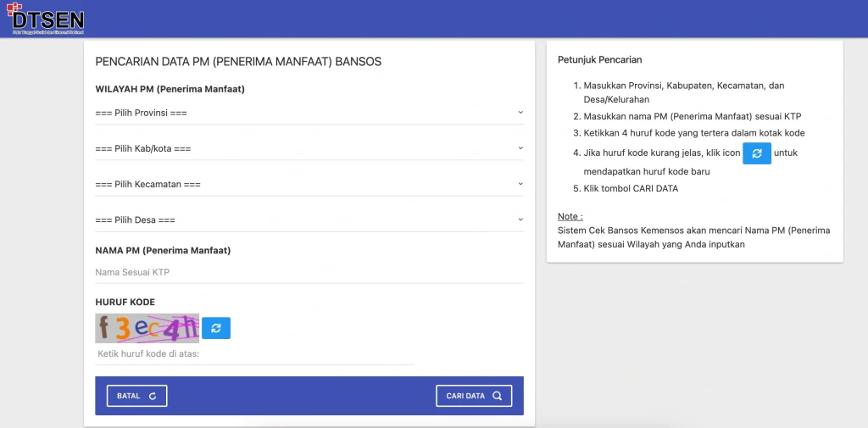868x428 pixels.
Task: Click the chevron arrow beside Pilih Provinsi
Action: pos(520,113)
